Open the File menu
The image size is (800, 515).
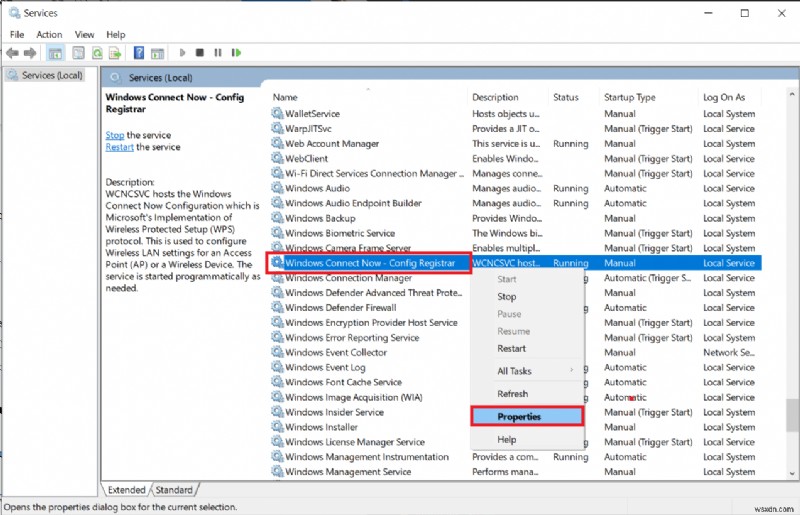pyautogui.click(x=17, y=35)
